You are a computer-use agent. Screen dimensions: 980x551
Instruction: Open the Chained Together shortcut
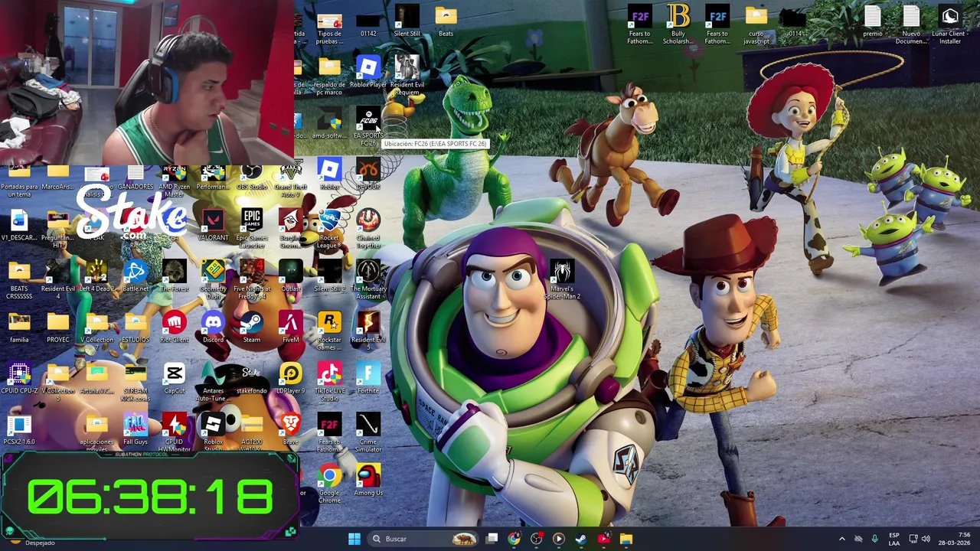368,229
